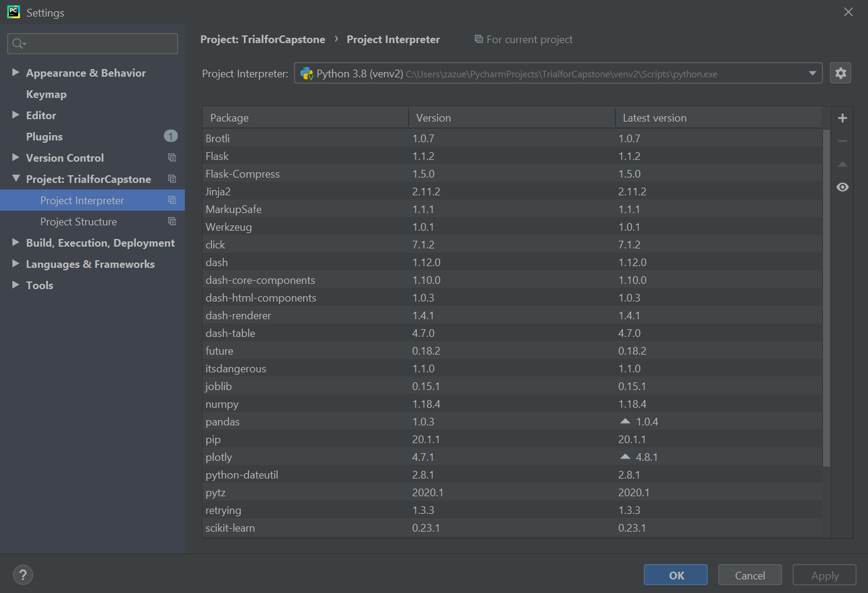Viewport: 868px width, 593px height.
Task: Click the Plugins update badge
Action: point(171,136)
